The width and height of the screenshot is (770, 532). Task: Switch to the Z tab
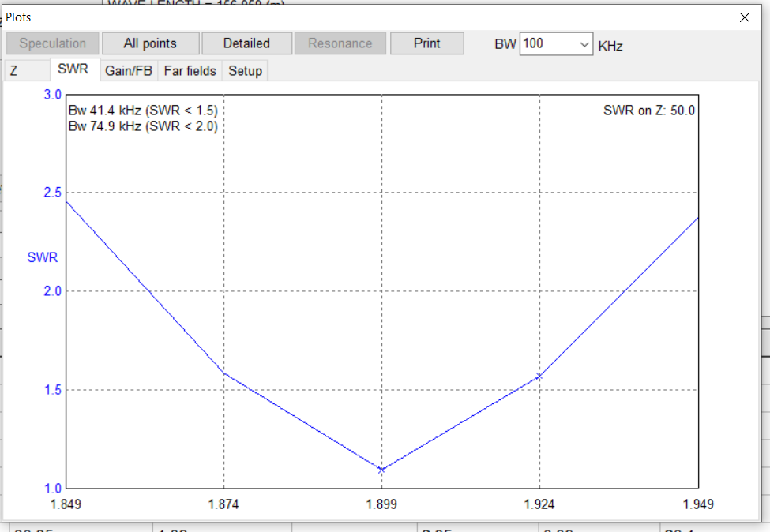point(13,71)
